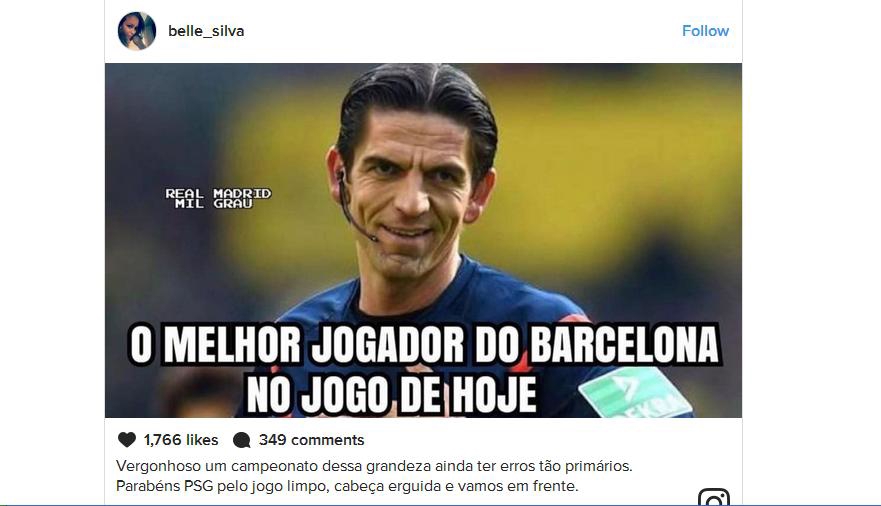Select caption line starting with Vergonhoso
The width and height of the screenshot is (881, 506).
click(x=374, y=466)
